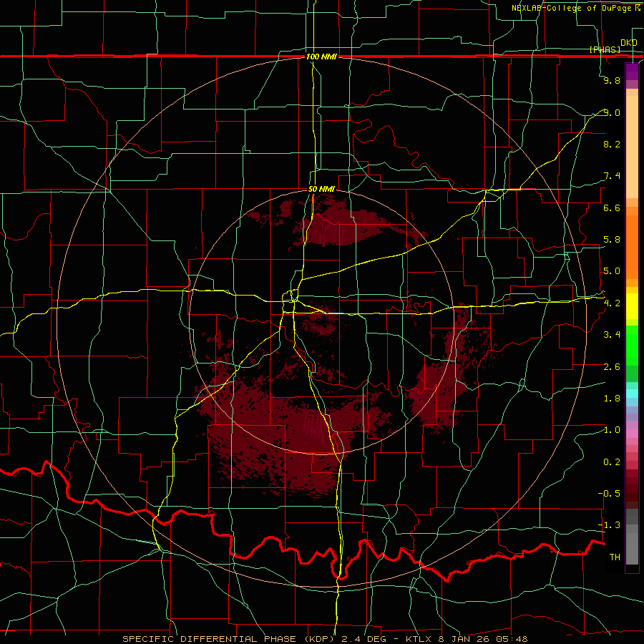
Task: Click the 1.0 value on color scale
Action: pos(612,430)
